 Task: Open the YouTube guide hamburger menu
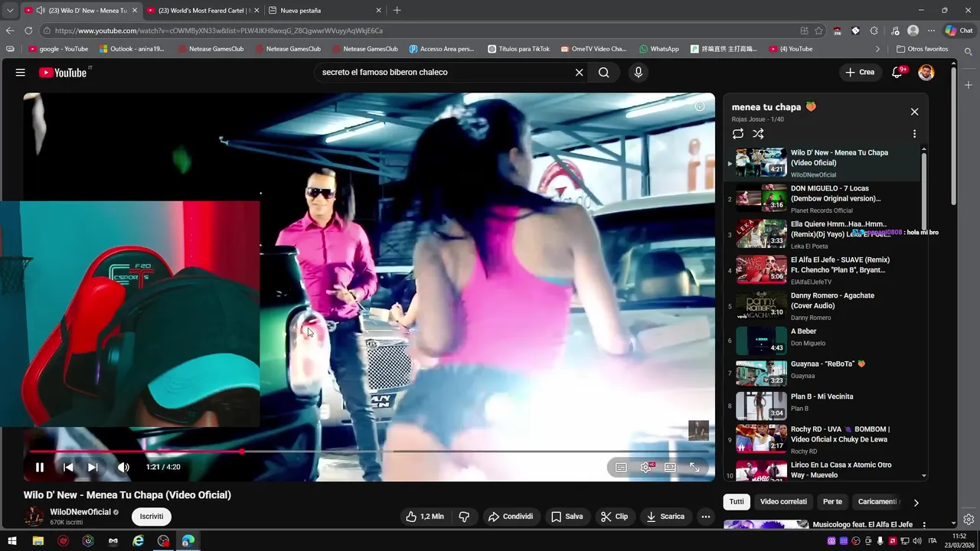(x=21, y=73)
